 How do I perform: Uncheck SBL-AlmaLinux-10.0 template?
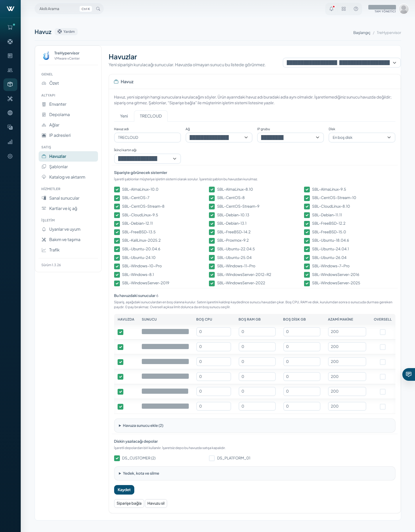117,190
